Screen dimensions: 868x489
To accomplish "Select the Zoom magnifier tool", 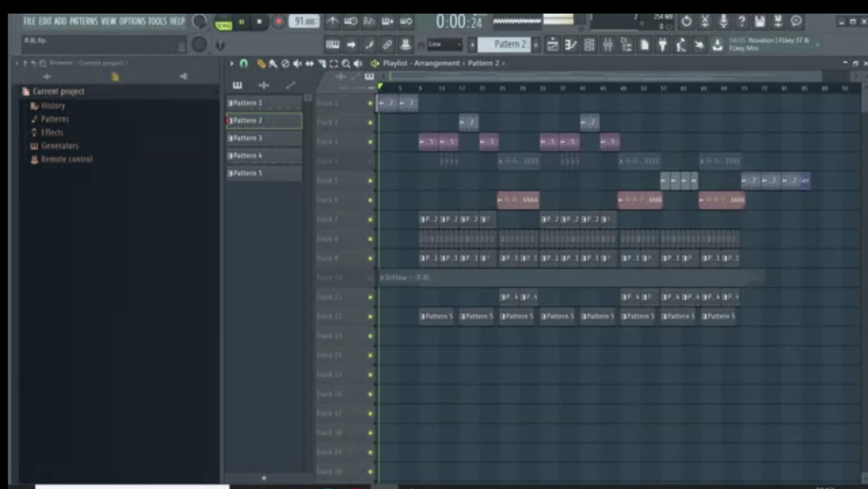I will point(346,63).
